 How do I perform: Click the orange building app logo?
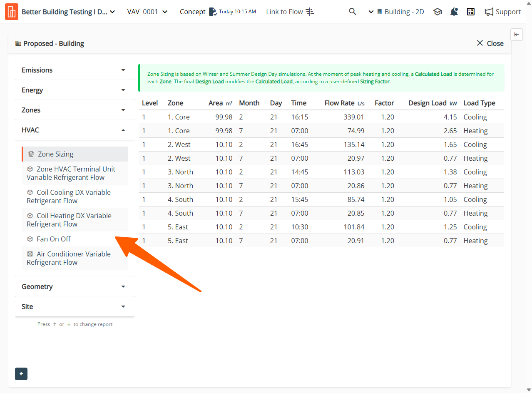(x=12, y=12)
